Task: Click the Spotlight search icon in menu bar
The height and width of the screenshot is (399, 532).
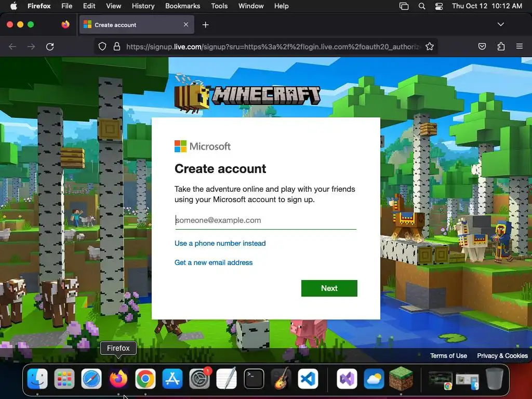Action: (422, 6)
